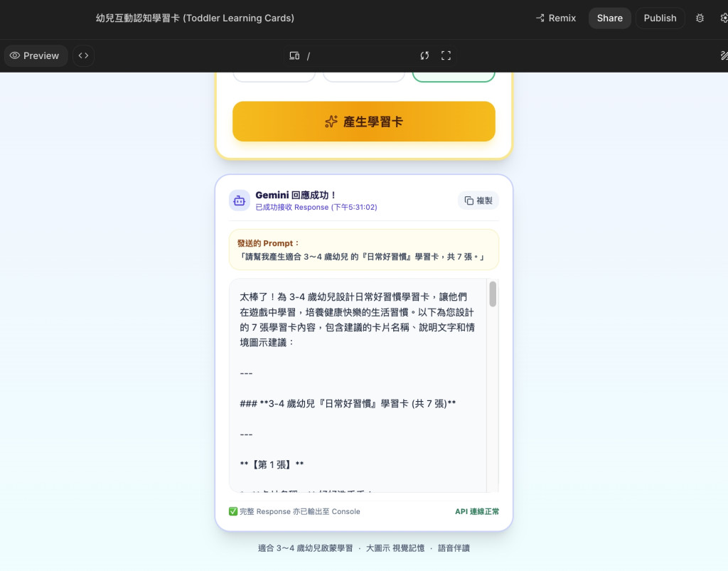The image size is (728, 571).
Task: Click the Gemini 回應成功！ heading
Action: pyautogui.click(x=296, y=195)
